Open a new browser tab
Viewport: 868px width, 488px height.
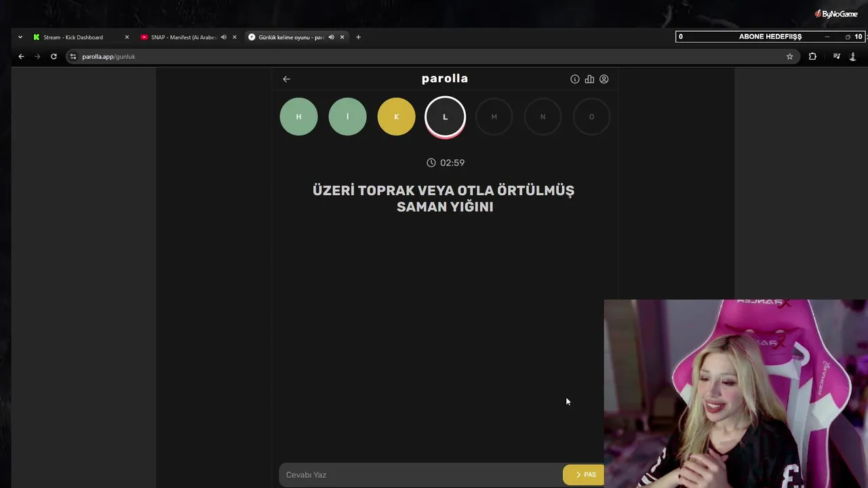tap(358, 37)
